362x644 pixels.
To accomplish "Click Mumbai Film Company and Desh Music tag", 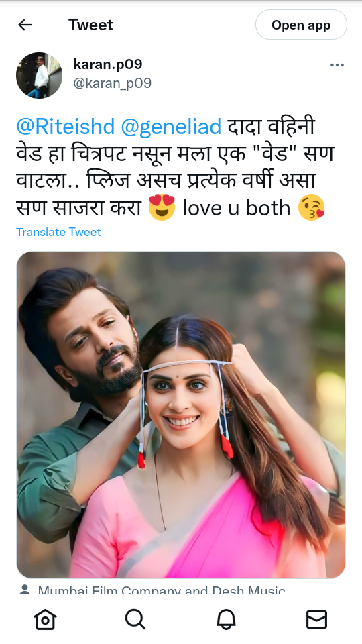I will click(x=162, y=590).
